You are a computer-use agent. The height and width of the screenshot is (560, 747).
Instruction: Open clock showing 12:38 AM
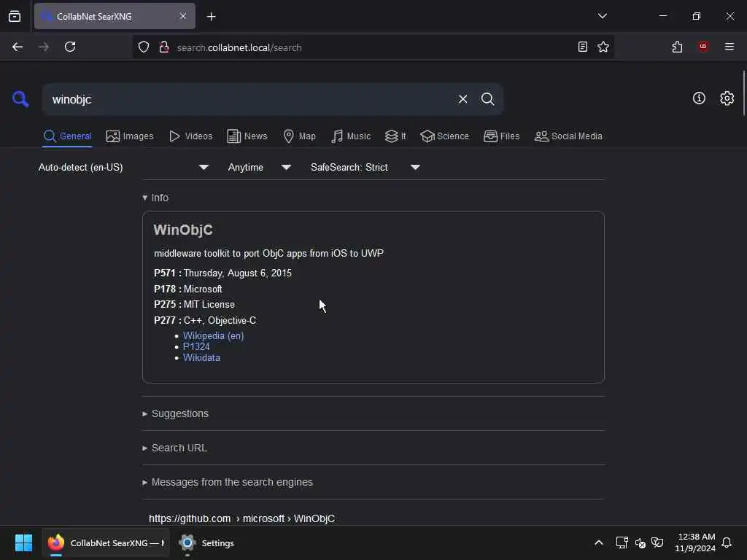[695, 542]
